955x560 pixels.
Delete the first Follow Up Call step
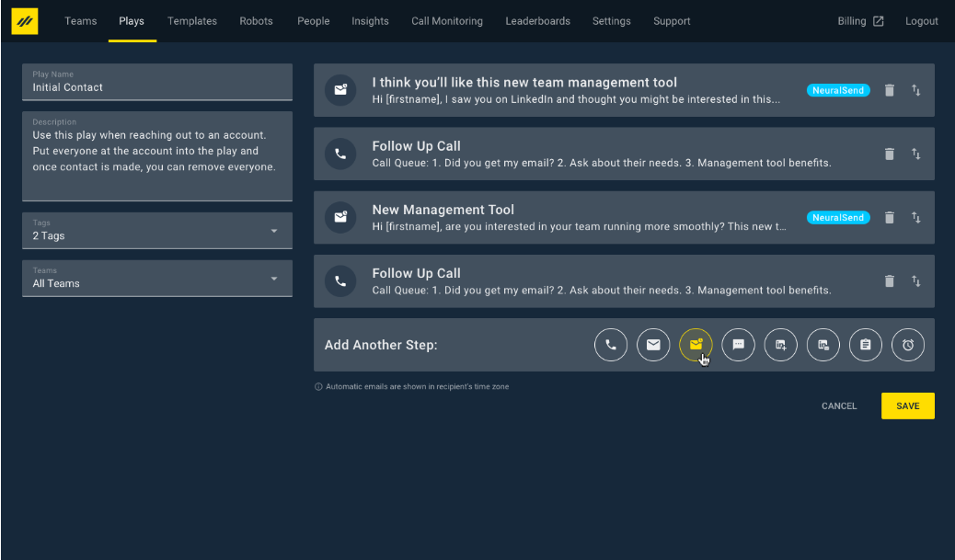click(x=890, y=154)
